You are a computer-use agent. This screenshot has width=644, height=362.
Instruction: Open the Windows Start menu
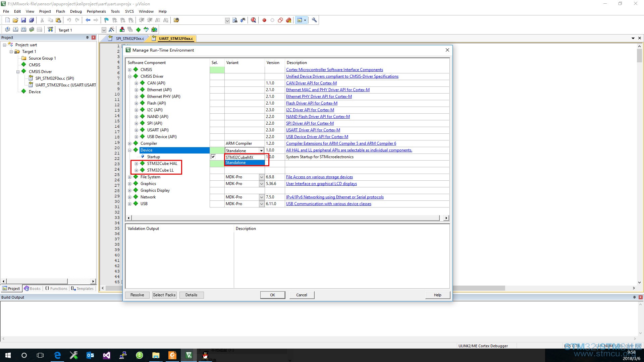coord(8,355)
